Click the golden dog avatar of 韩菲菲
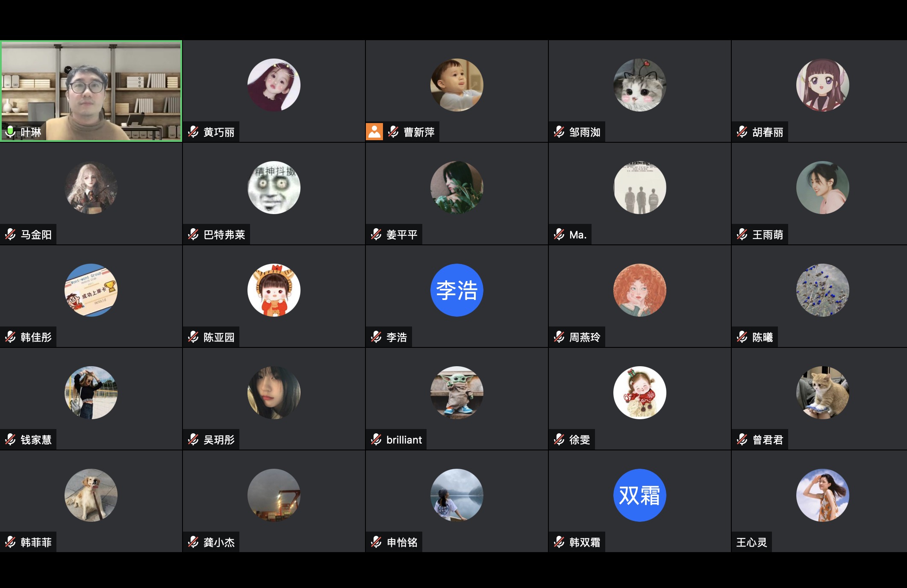907x588 pixels. [x=91, y=495]
